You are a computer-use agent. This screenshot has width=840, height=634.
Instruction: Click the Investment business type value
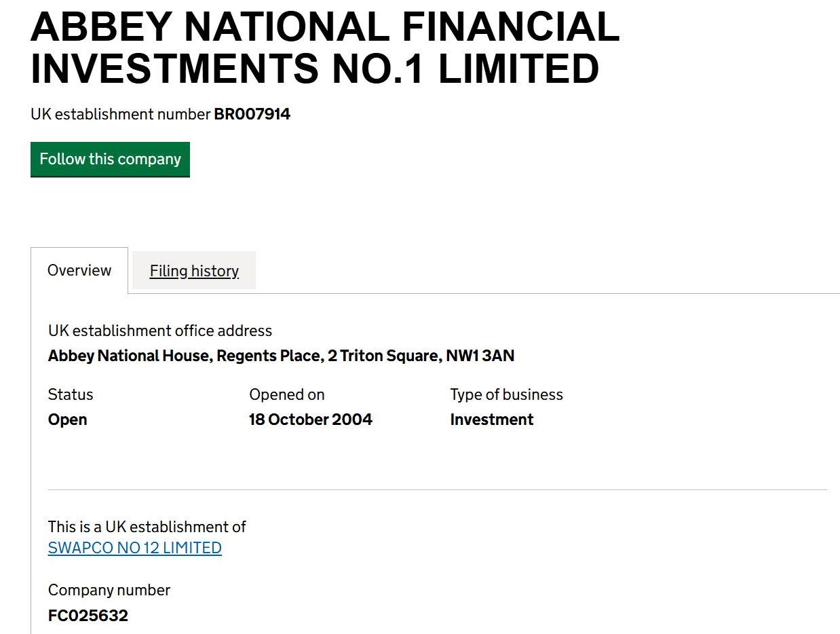click(492, 419)
